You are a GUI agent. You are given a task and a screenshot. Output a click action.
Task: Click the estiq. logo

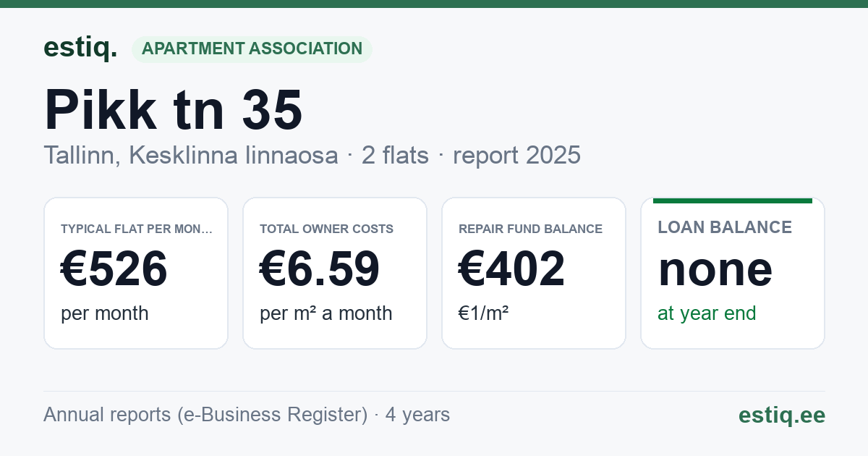click(80, 48)
